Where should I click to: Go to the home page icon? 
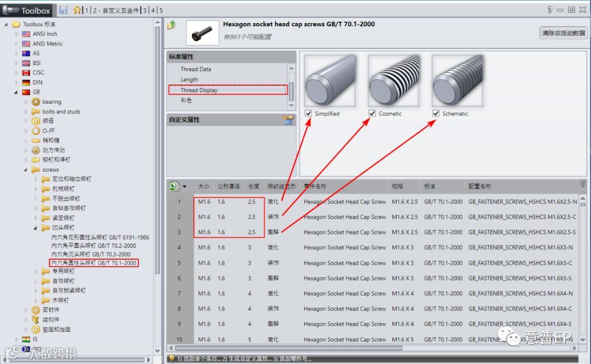(77, 10)
